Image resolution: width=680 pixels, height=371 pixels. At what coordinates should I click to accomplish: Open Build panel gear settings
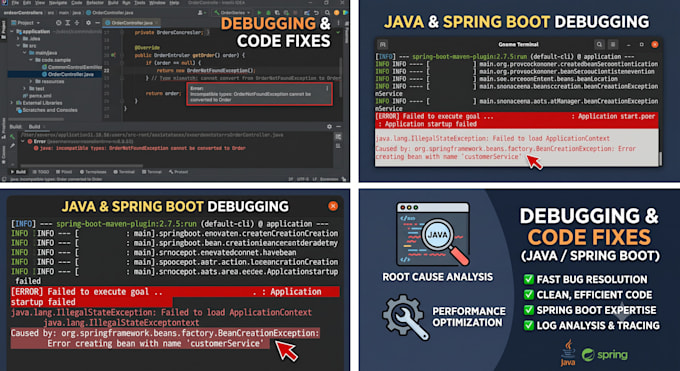[x=329, y=126]
